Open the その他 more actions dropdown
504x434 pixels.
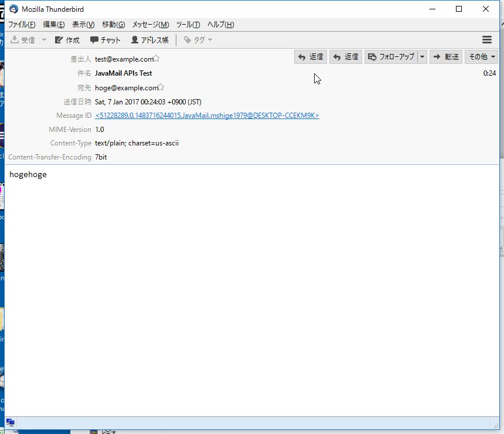click(x=482, y=57)
